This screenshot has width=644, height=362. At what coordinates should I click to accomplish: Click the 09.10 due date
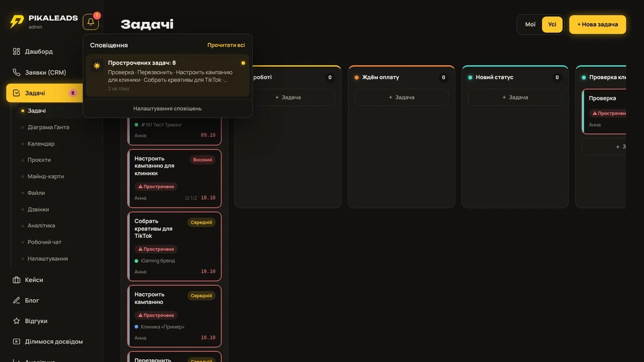click(208, 135)
